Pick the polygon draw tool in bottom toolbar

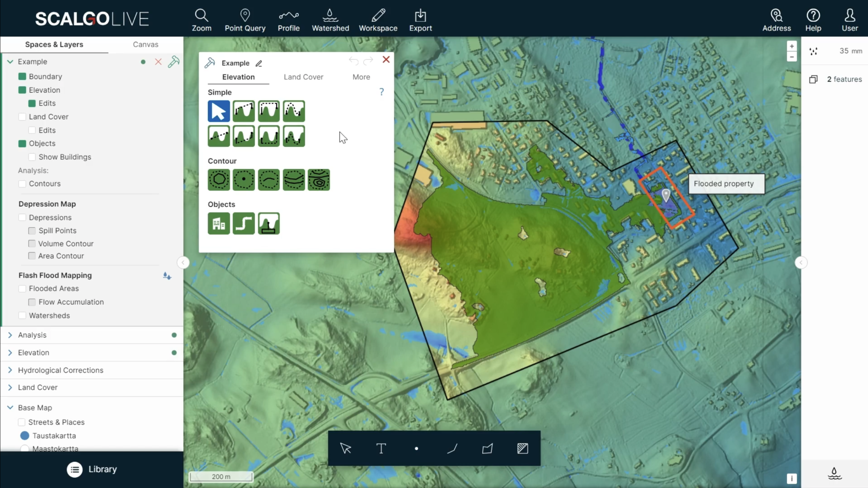pos(487,449)
